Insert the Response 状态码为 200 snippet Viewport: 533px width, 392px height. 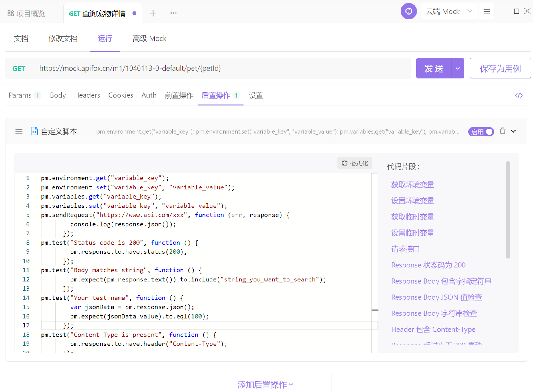[428, 265]
